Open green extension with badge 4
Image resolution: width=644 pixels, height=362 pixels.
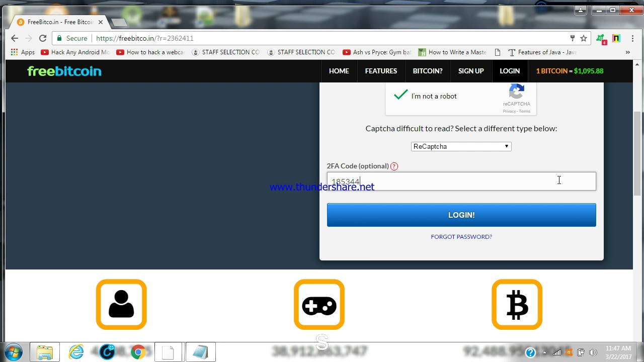[x=601, y=39]
